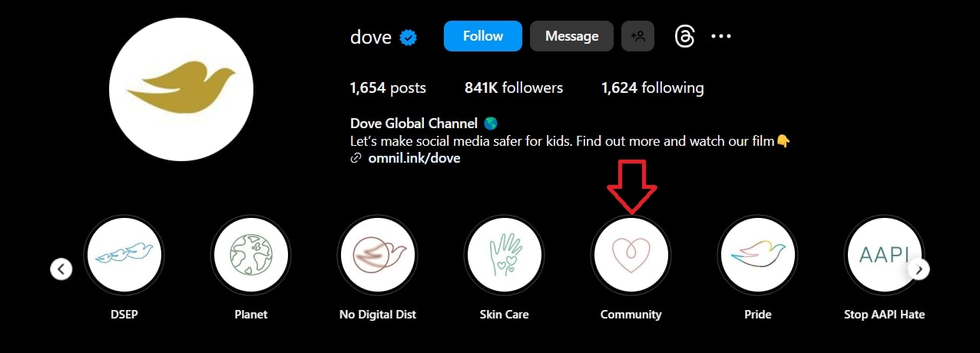
Task: Click the blue verified badge beside dove
Action: 408,37
